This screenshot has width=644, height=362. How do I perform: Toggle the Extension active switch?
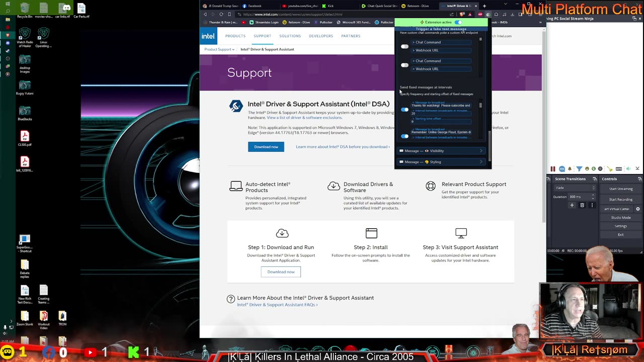coord(458,22)
